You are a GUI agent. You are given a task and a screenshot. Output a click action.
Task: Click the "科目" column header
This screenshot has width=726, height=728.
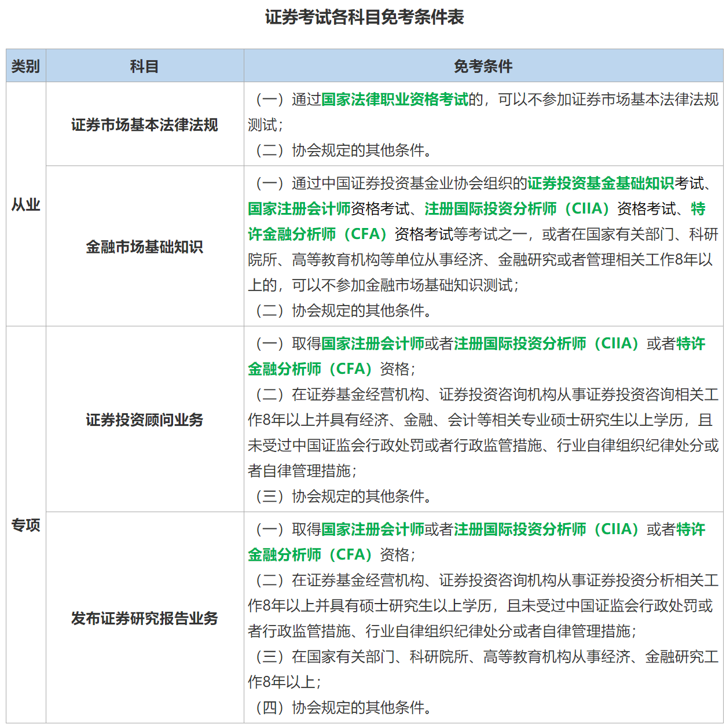[x=144, y=66]
